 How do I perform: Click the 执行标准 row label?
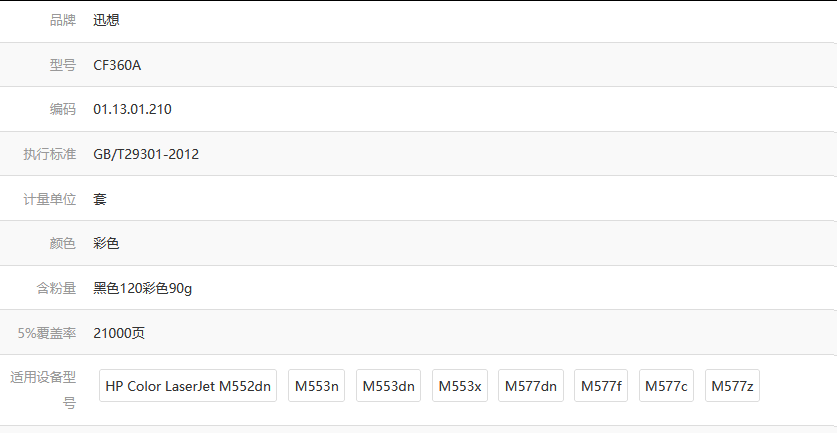tap(50, 154)
